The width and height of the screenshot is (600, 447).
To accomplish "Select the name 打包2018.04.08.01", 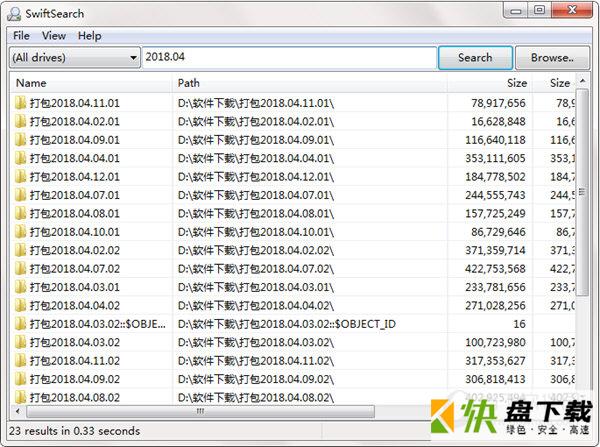I will (75, 213).
